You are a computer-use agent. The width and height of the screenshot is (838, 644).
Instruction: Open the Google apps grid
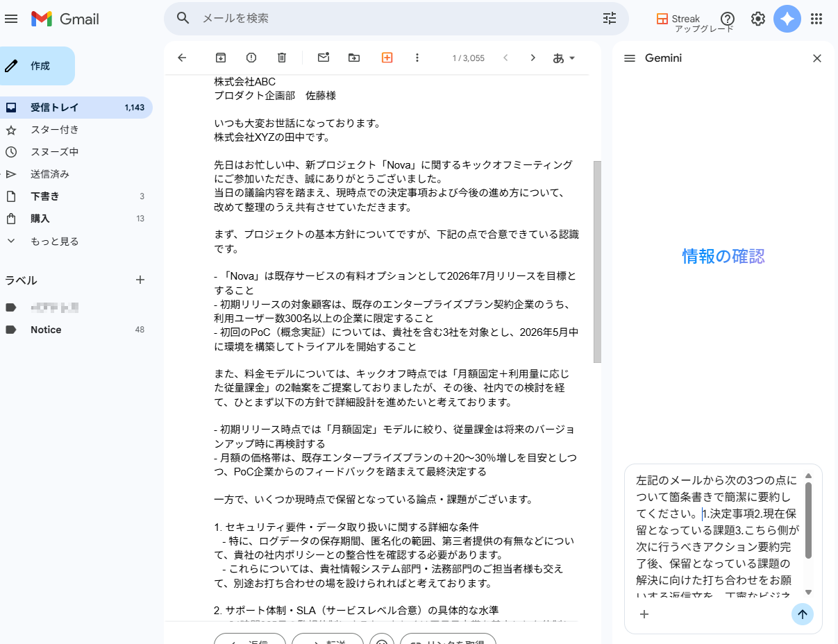tap(816, 19)
